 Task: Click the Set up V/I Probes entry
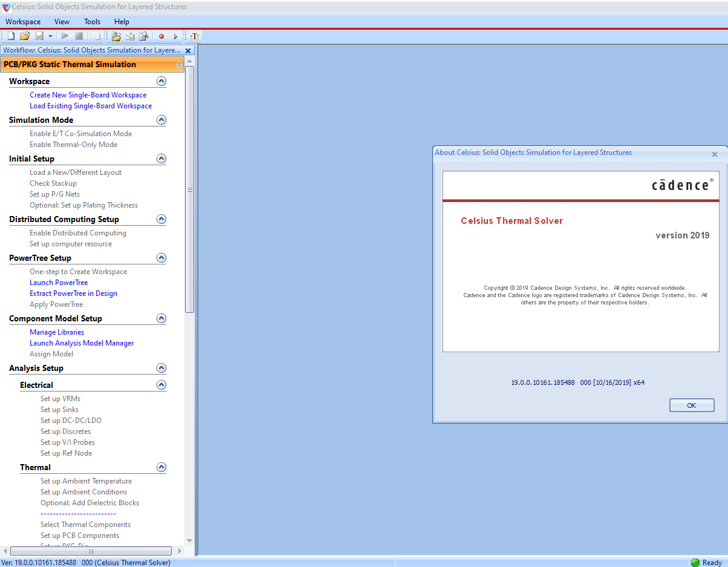click(x=68, y=442)
